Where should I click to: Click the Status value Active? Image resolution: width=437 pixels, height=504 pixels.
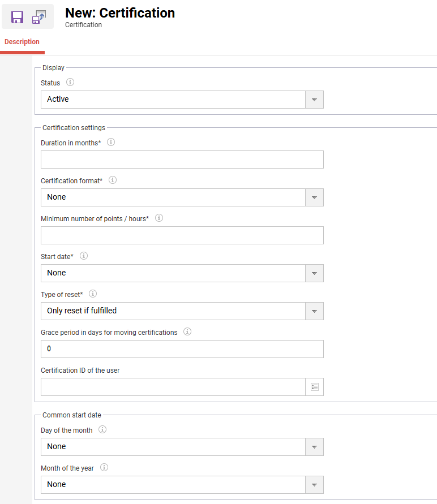click(x=58, y=100)
